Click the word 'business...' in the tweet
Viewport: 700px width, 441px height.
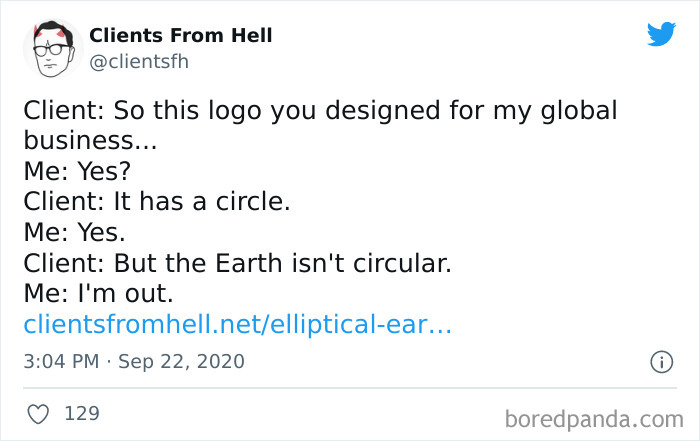tap(90, 138)
